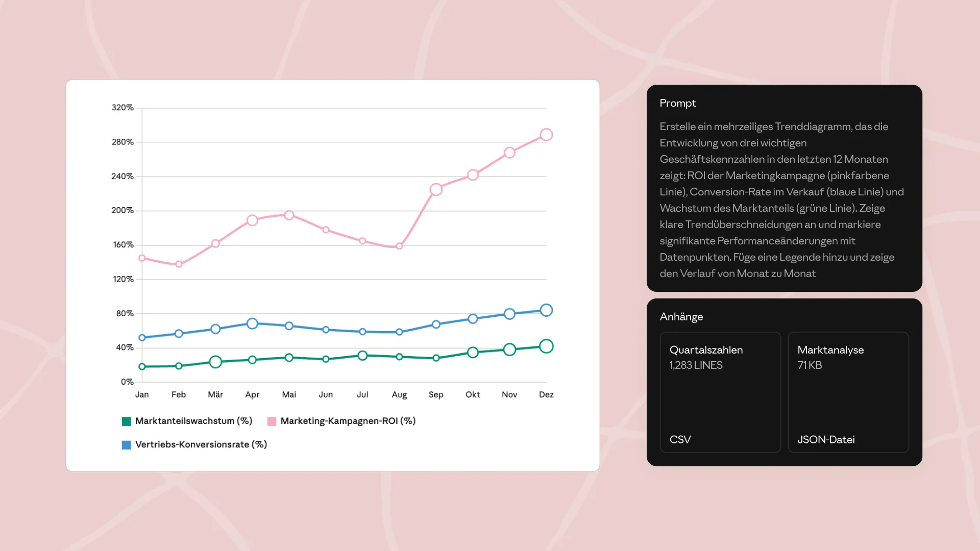The width and height of the screenshot is (980, 551).
Task: Click the pink ROI data point for Jan
Action: point(142,258)
